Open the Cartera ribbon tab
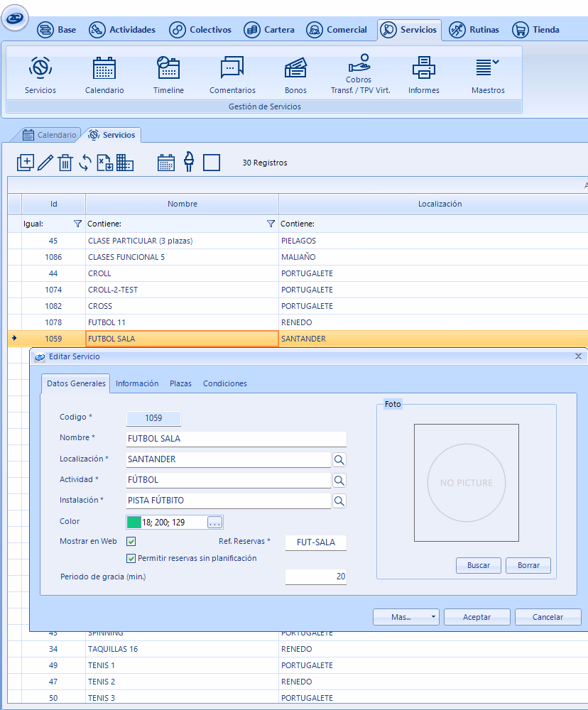Screen dimensions: 588x710 coord(269,30)
